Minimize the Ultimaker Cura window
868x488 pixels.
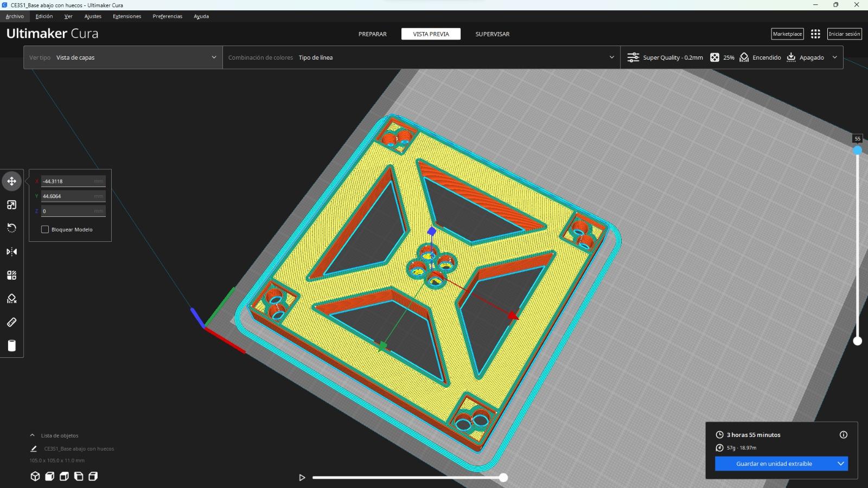pyautogui.click(x=815, y=5)
